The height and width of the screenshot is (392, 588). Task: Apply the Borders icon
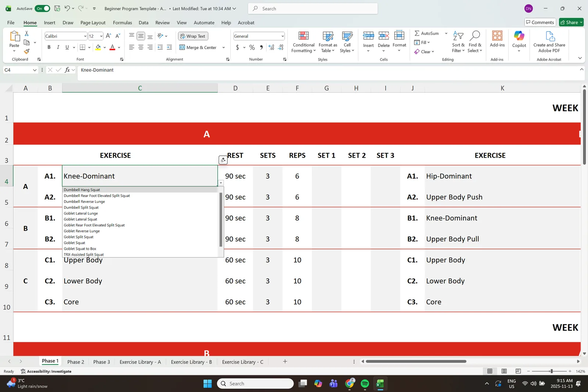(82, 47)
